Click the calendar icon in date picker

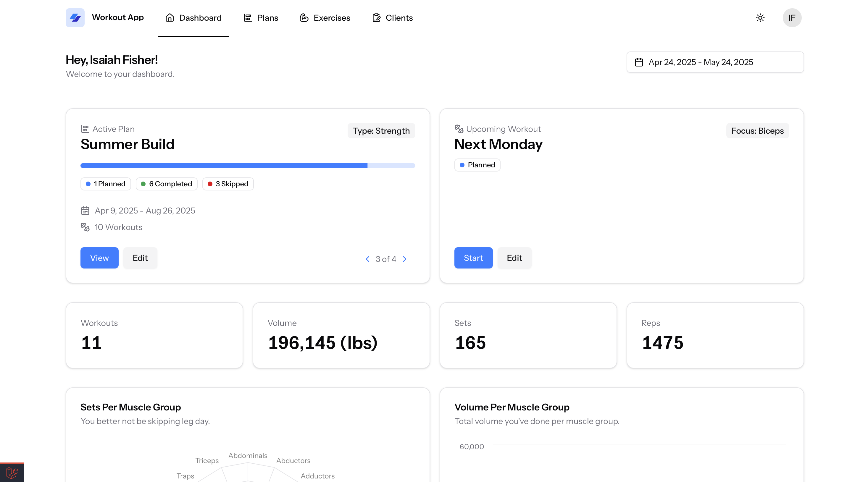639,62
